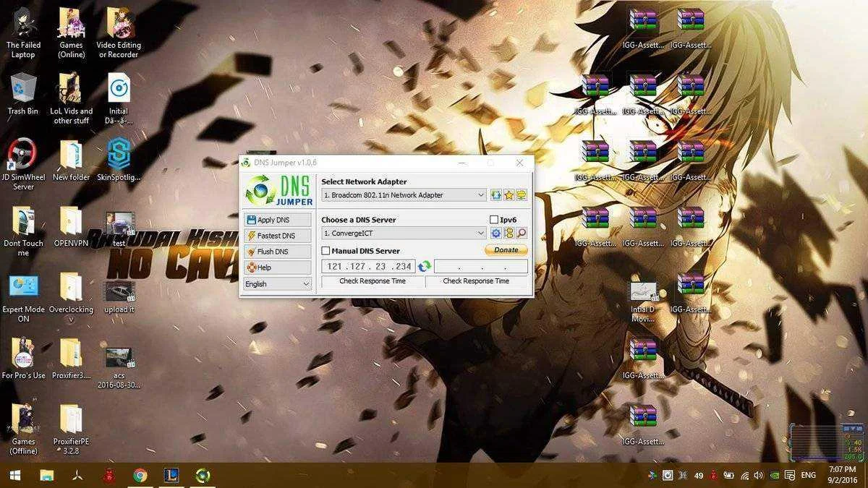The width and height of the screenshot is (868, 488).
Task: Select the Initial D Movi... file icon
Action: click(x=643, y=302)
